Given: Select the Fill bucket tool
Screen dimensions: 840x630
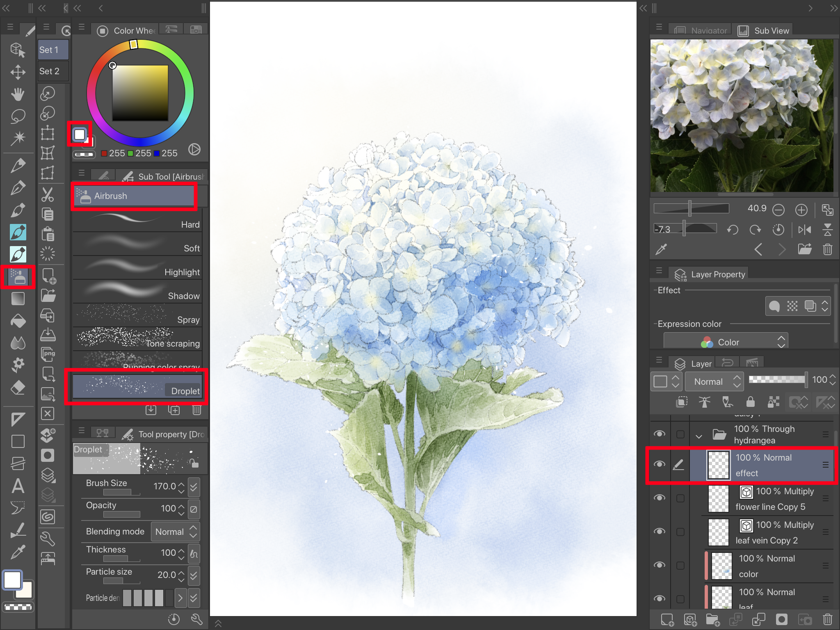Looking at the screenshot, I should point(18,321).
